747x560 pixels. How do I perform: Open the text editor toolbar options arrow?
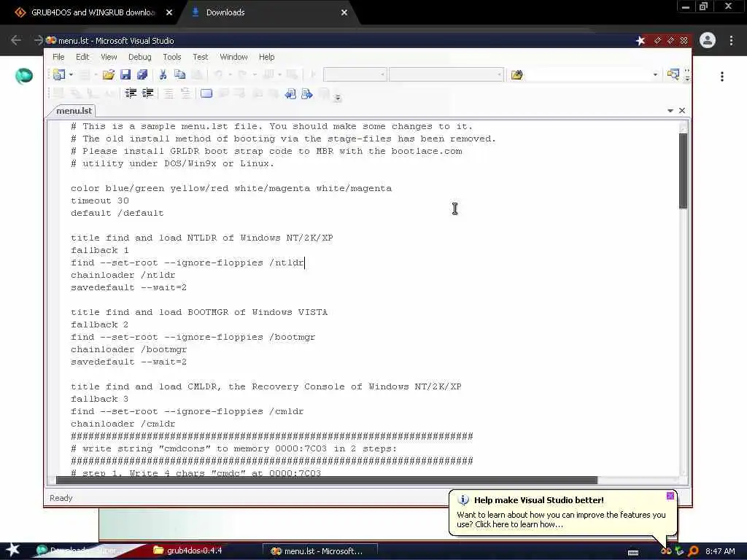pyautogui.click(x=338, y=98)
